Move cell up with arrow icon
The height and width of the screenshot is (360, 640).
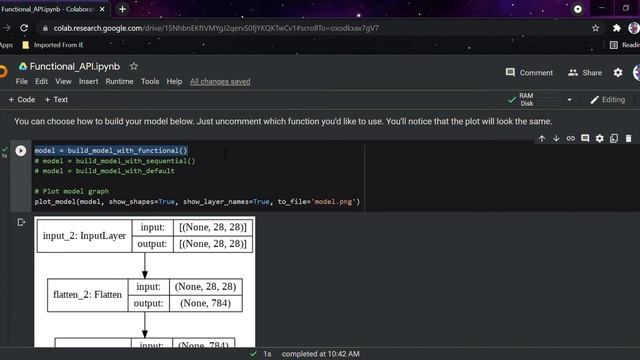(x=542, y=138)
